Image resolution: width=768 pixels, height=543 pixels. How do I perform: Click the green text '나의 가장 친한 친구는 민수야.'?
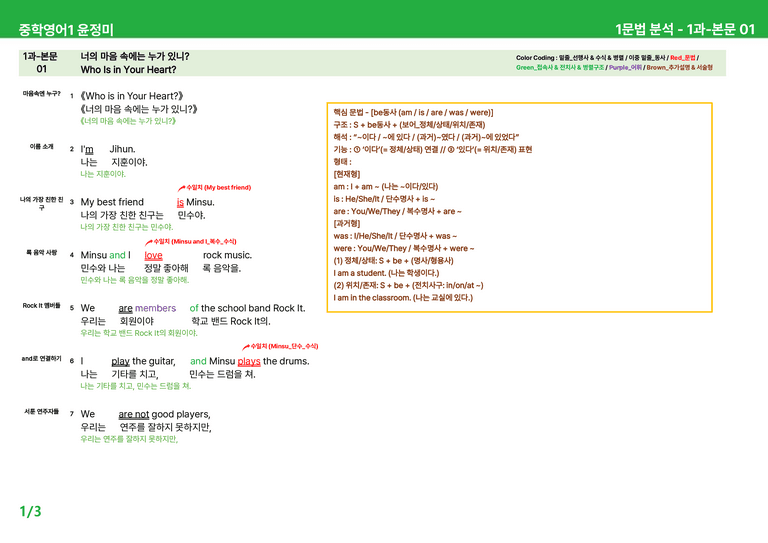[x=126, y=227]
